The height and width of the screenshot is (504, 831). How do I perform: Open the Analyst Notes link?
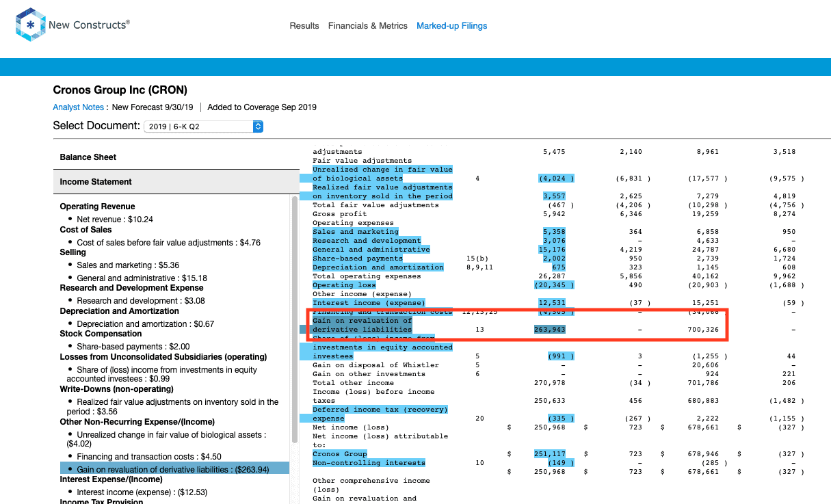(x=79, y=107)
